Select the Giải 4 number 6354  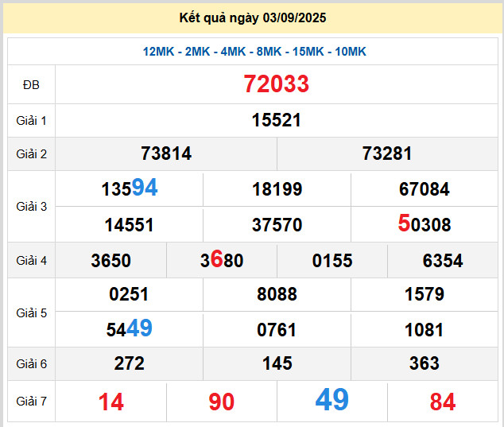[x=443, y=261]
